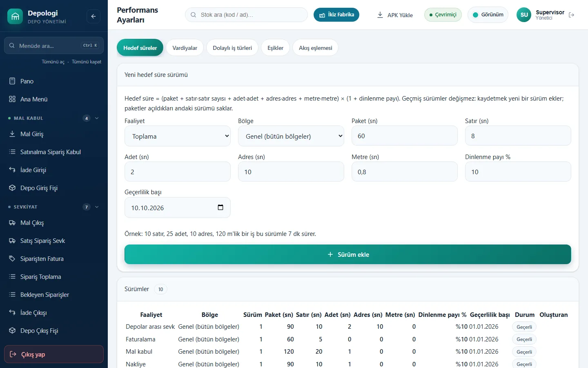Click the Ana Menü grid icon
This screenshot has width=588, height=368.
pos(12,99)
